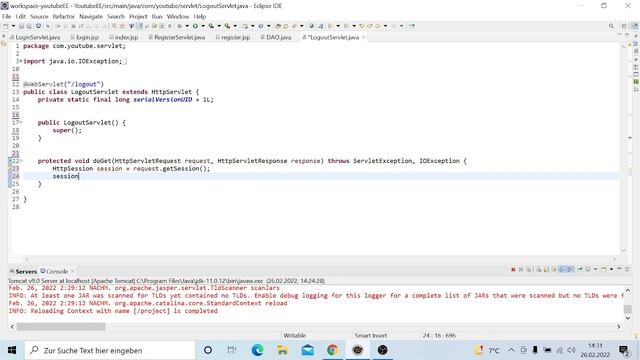
Task: Click the Console vertical scrollbar thumb
Action: click(x=628, y=309)
